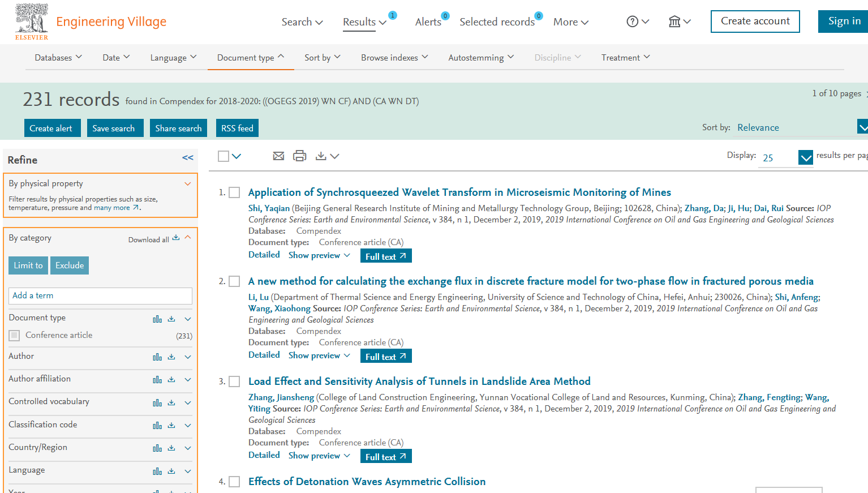Download the Country/Region facet data
Viewport: 868px width, 493px height.
click(171, 448)
